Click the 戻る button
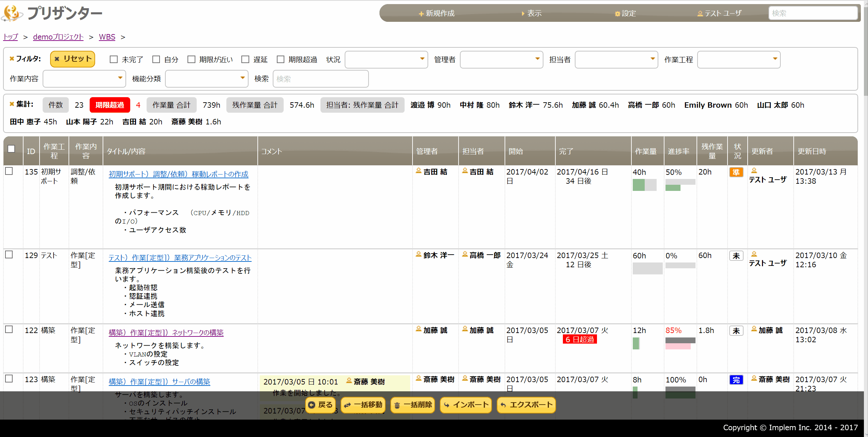The image size is (868, 437). (x=320, y=405)
